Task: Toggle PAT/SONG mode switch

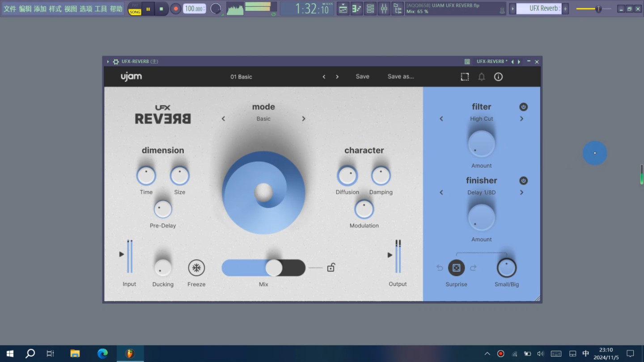Action: coord(135,8)
